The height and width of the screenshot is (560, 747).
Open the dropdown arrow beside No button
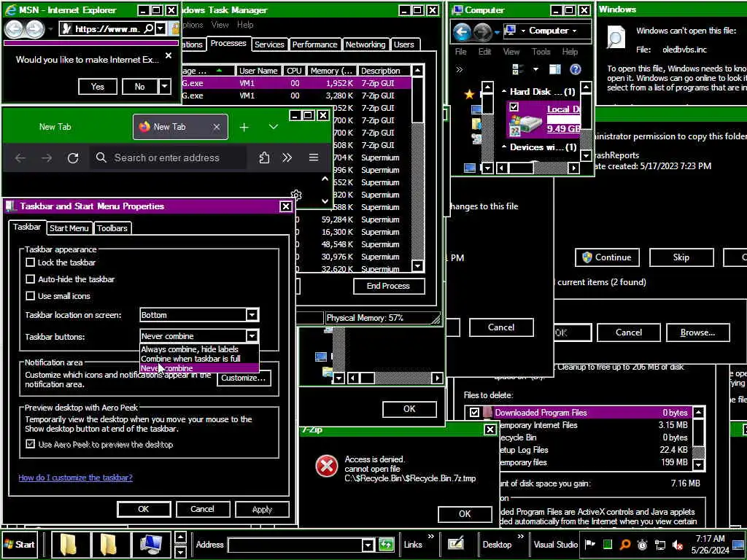164,87
